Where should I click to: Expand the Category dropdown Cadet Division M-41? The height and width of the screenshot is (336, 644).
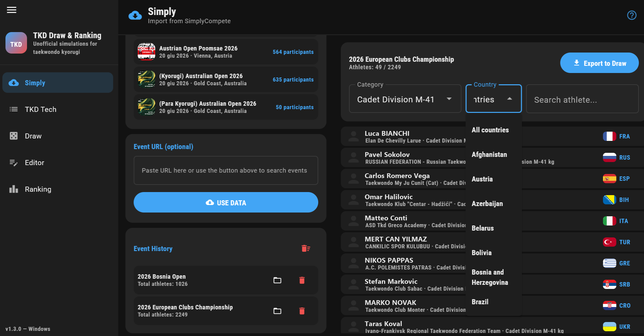(405, 99)
